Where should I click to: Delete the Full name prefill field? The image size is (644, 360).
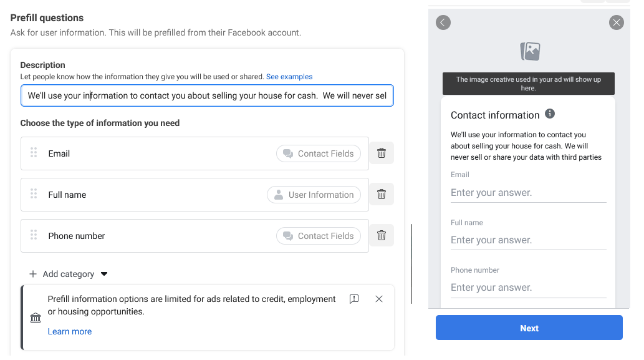[x=381, y=194]
